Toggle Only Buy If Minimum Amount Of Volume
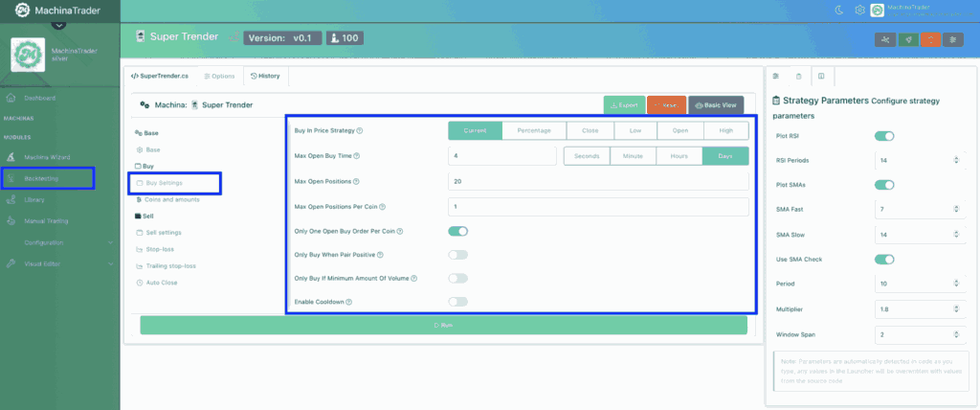Image resolution: width=980 pixels, height=410 pixels. tap(458, 278)
